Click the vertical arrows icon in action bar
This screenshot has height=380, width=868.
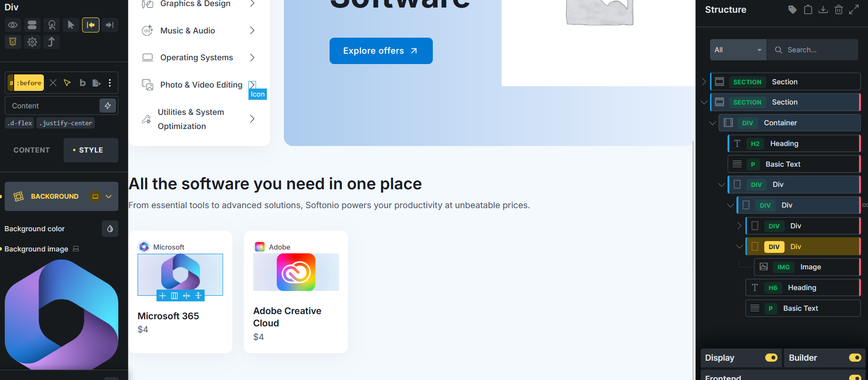[198, 296]
